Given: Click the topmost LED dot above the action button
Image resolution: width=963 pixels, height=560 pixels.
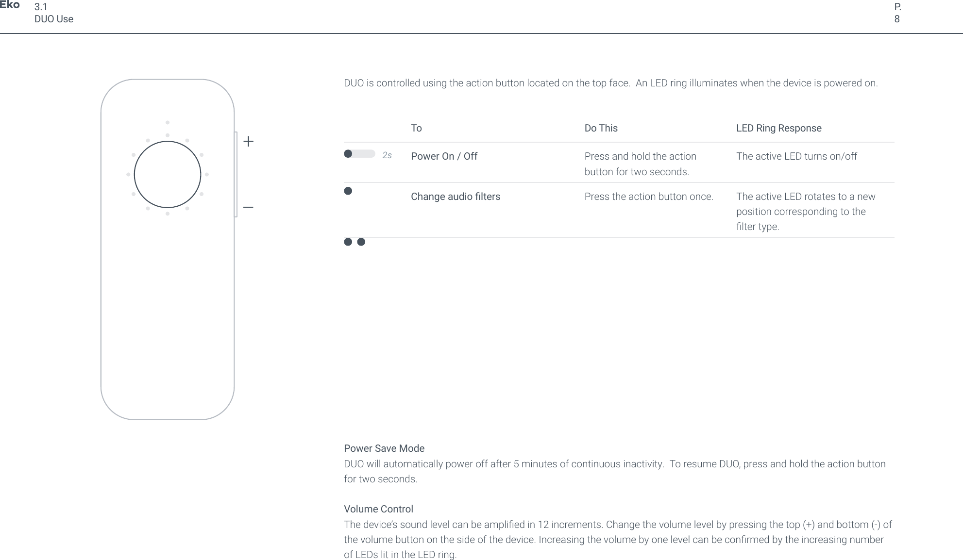Looking at the screenshot, I should [168, 123].
